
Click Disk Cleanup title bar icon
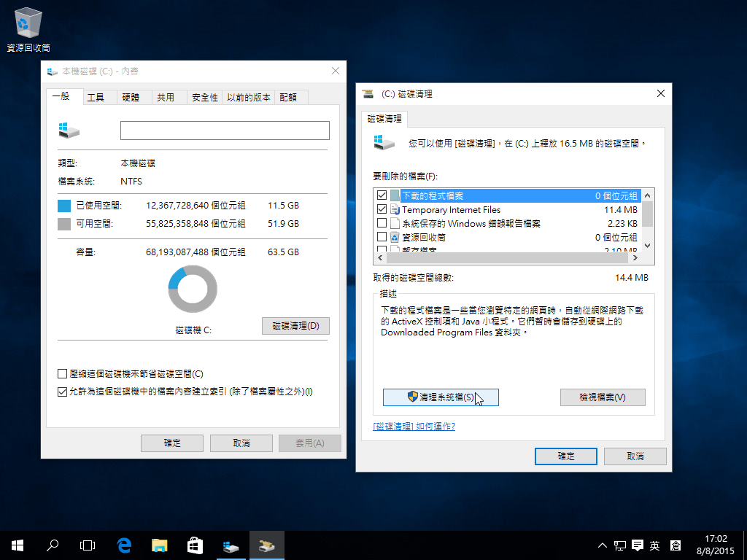click(368, 94)
